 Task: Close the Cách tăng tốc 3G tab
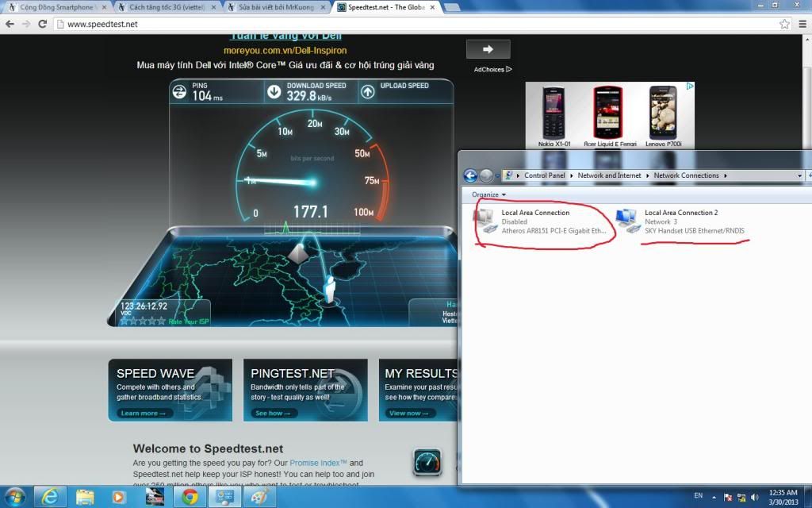(x=213, y=7)
